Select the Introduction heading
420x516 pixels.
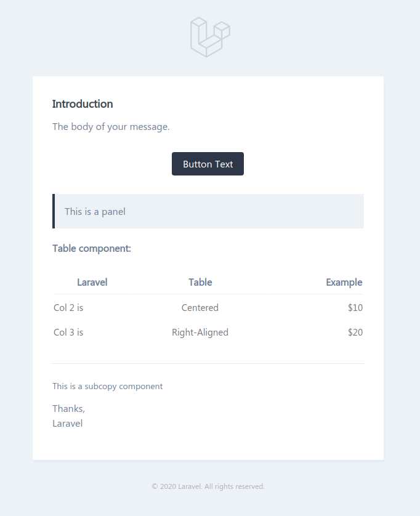(82, 104)
